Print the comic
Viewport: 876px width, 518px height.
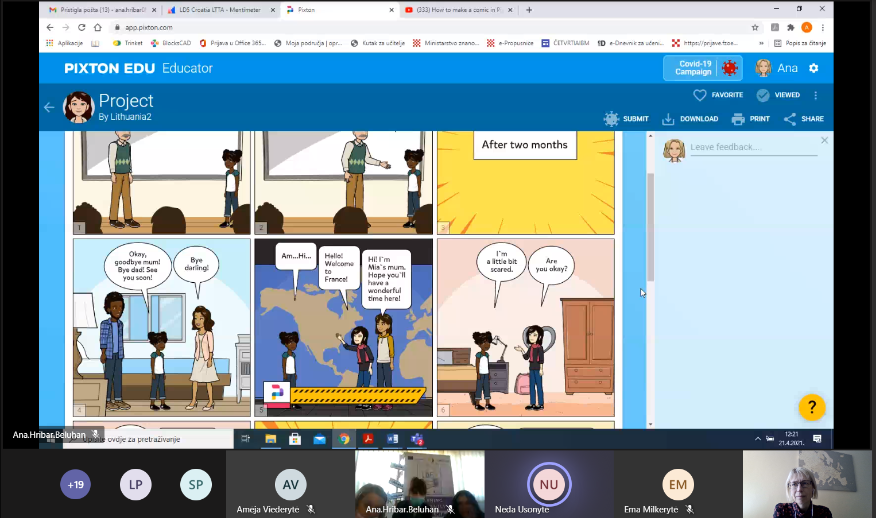(751, 119)
